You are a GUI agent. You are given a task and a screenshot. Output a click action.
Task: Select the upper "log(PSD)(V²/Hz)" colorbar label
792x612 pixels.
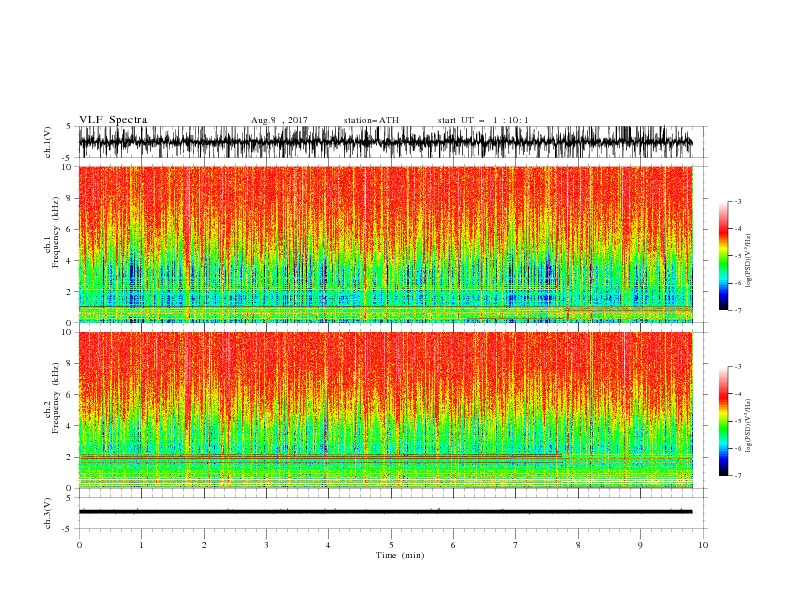click(748, 261)
